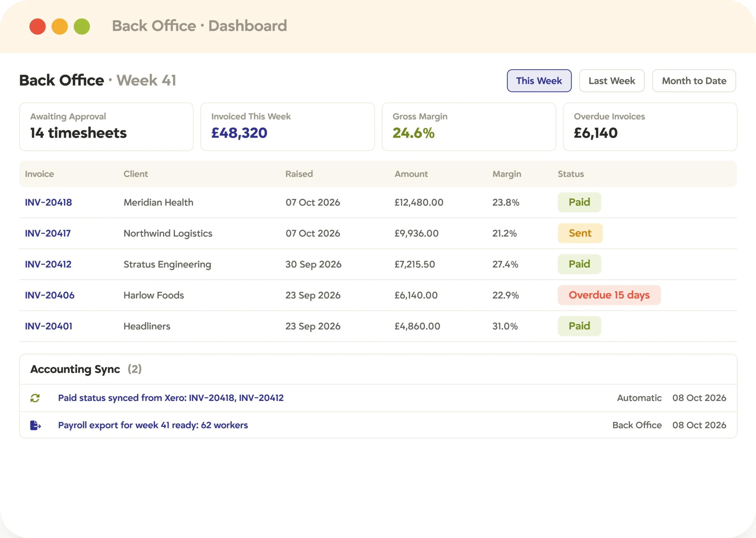
Task: Click the Invoiced This Week £48,320 card
Action: point(288,127)
